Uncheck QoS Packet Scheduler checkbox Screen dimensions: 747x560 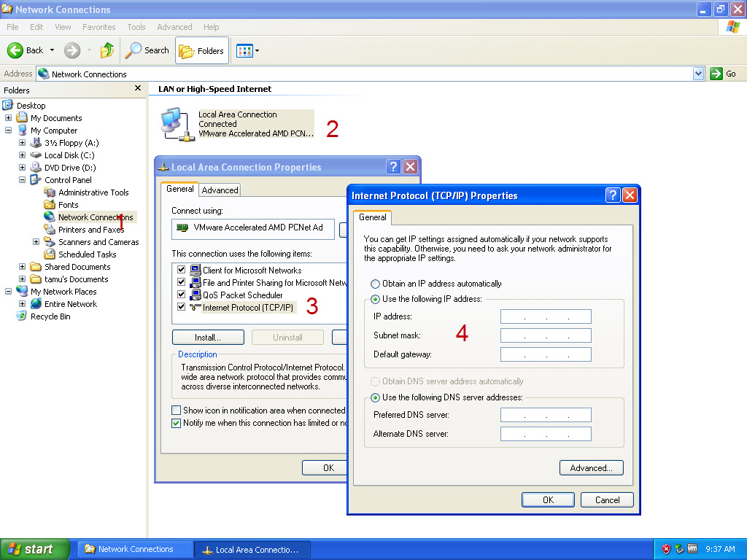pyautogui.click(x=181, y=295)
